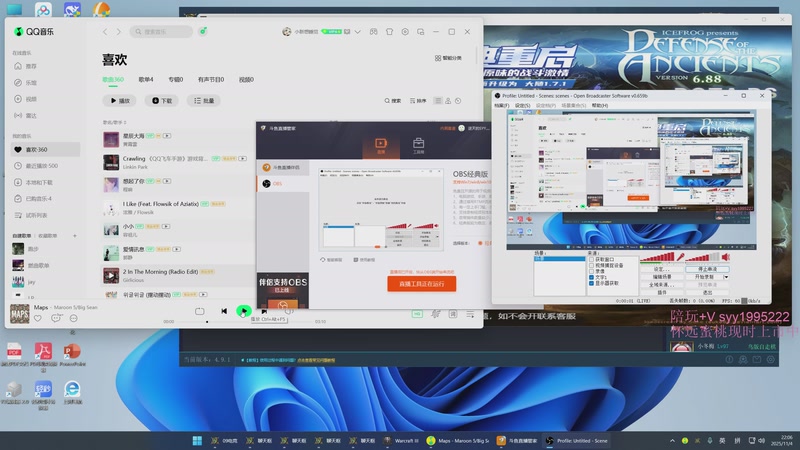Open the 开始录制 dropdown arrow in OBS
800x450 pixels.
pos(727,277)
